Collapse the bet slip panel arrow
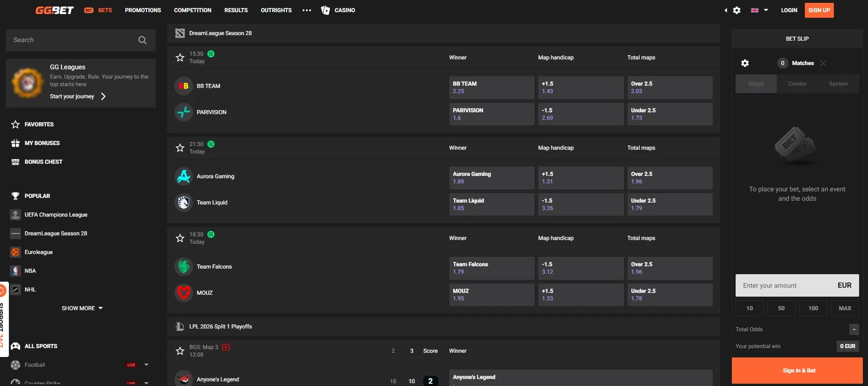 pyautogui.click(x=726, y=10)
